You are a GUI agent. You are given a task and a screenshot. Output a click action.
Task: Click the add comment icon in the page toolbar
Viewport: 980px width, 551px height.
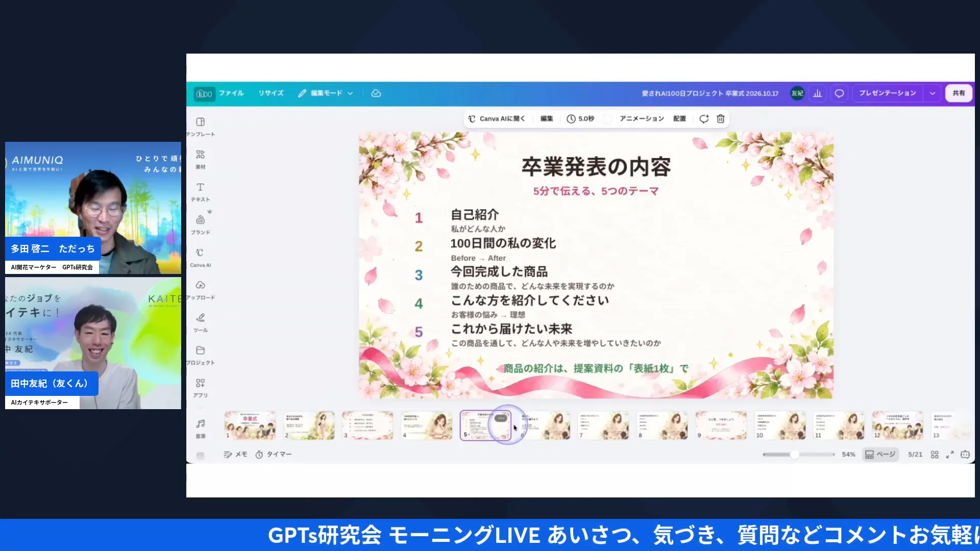704,119
